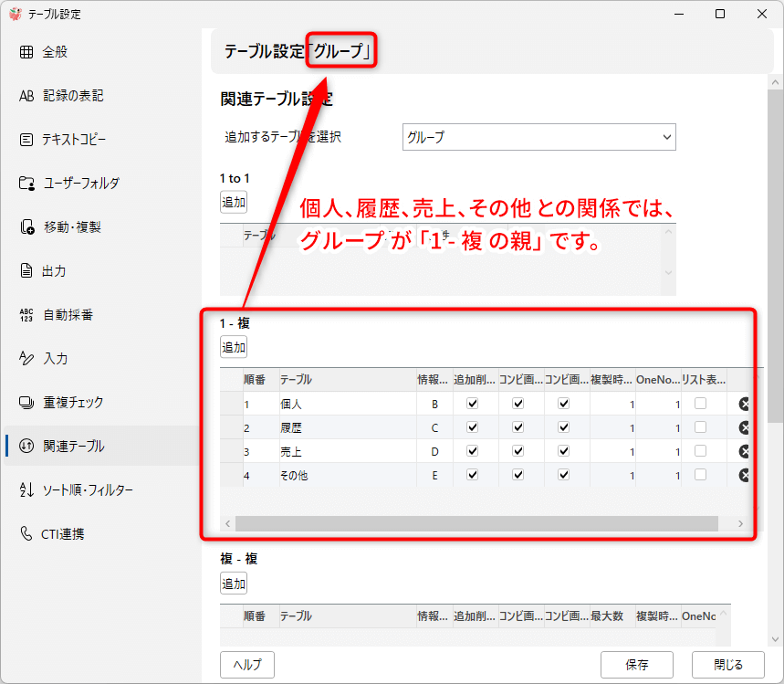Toggle リスト表示 checkbox for 個人 row

(x=700, y=404)
